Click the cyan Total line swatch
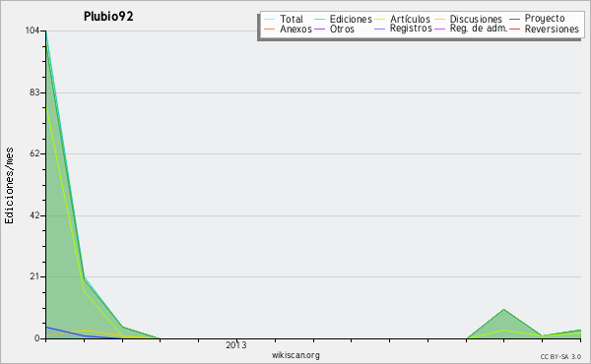The image size is (591, 364). (x=270, y=19)
